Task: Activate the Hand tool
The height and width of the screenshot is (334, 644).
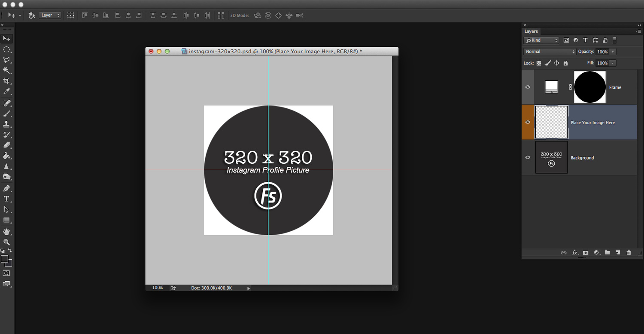Action: coord(6,232)
